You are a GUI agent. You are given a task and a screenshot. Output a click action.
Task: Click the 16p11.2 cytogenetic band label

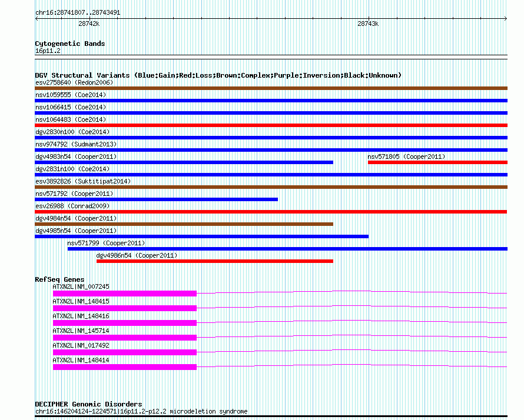(48, 51)
